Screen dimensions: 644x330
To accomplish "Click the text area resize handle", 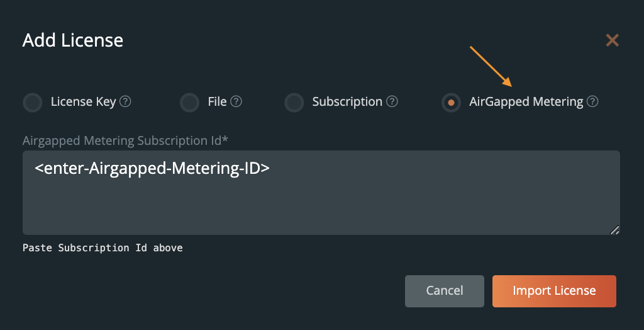I will coord(614,230).
